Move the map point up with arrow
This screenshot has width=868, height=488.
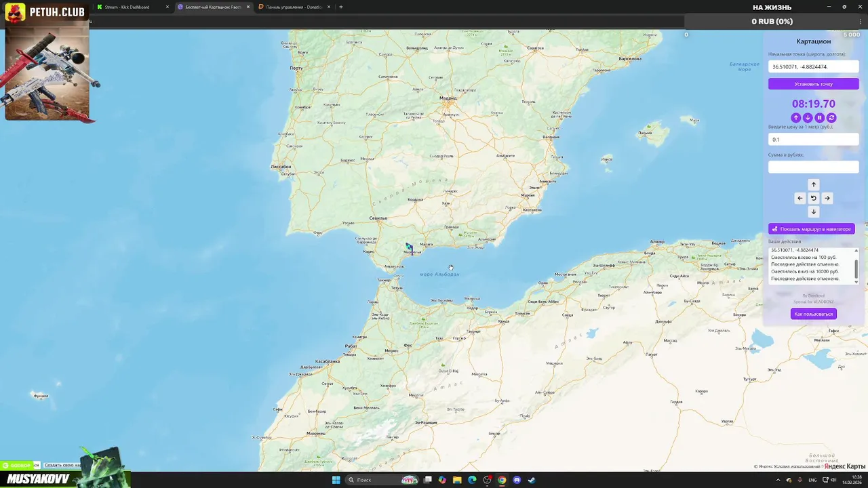click(x=814, y=184)
